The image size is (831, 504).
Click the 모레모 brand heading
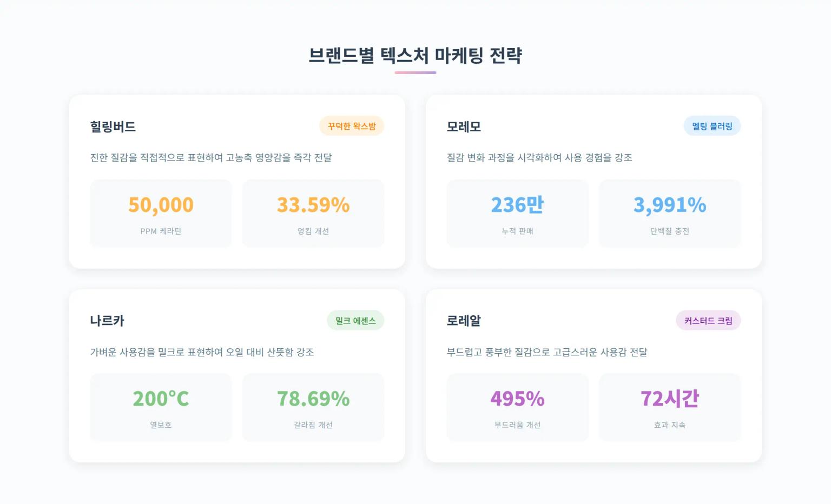464,127
